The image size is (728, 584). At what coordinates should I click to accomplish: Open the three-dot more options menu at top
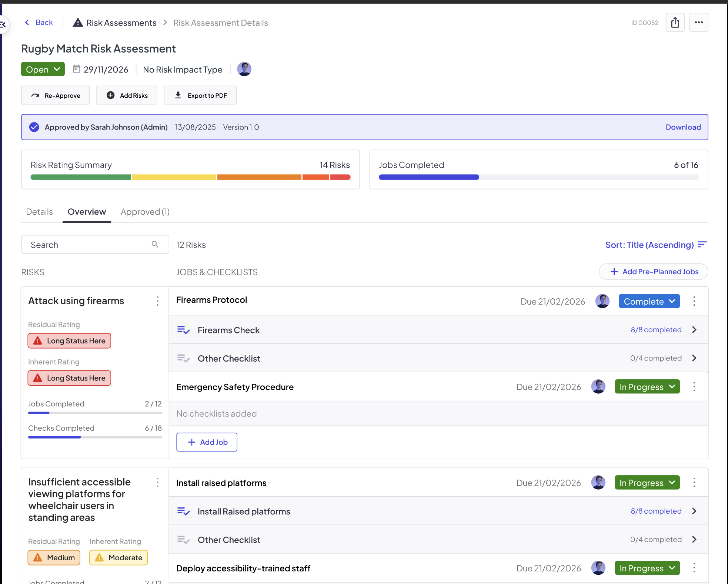click(699, 23)
